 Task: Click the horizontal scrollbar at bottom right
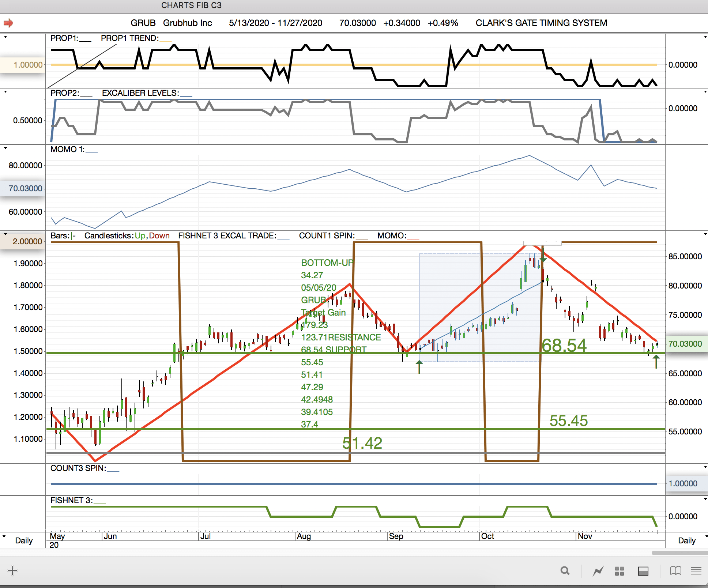[679, 553]
